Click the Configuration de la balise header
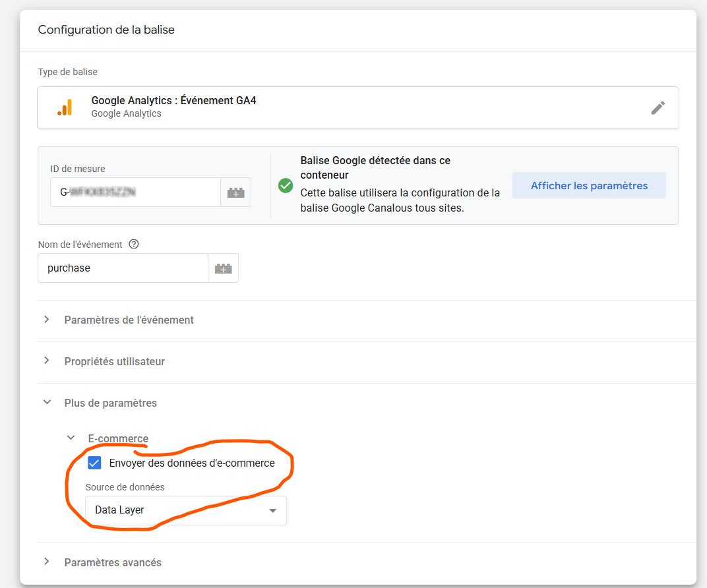Image resolution: width=707 pixels, height=588 pixels. [106, 30]
